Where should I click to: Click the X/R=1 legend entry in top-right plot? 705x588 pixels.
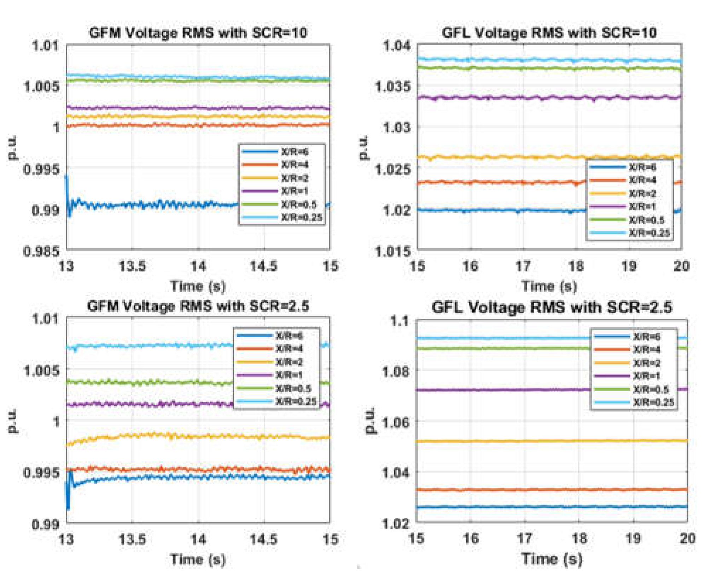pyautogui.click(x=642, y=206)
